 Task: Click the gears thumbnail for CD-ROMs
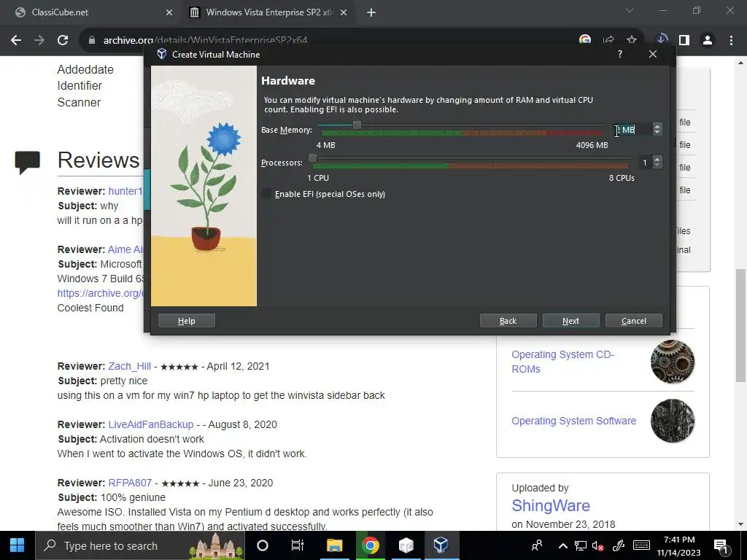(x=672, y=362)
